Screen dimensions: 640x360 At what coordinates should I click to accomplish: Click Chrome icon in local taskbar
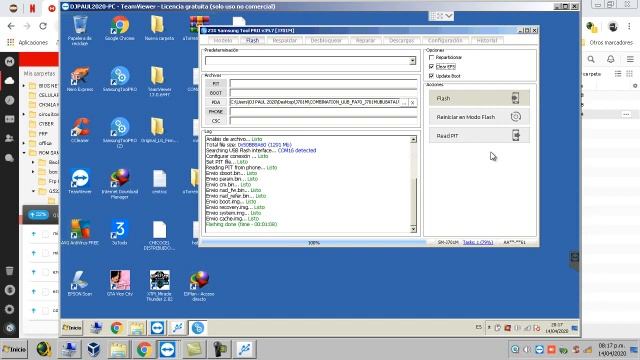coord(144,349)
